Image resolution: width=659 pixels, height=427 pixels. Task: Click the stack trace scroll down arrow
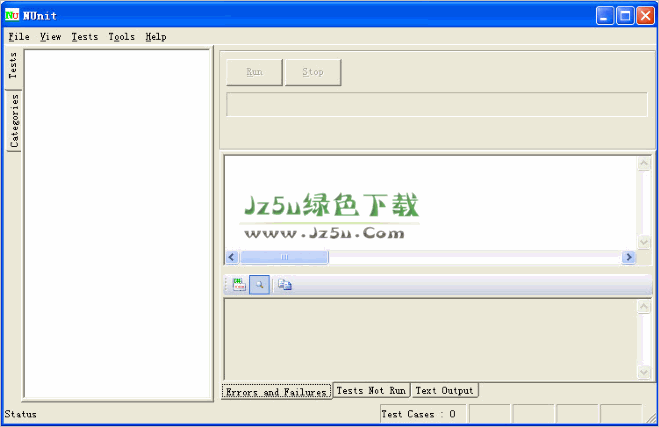point(644,372)
